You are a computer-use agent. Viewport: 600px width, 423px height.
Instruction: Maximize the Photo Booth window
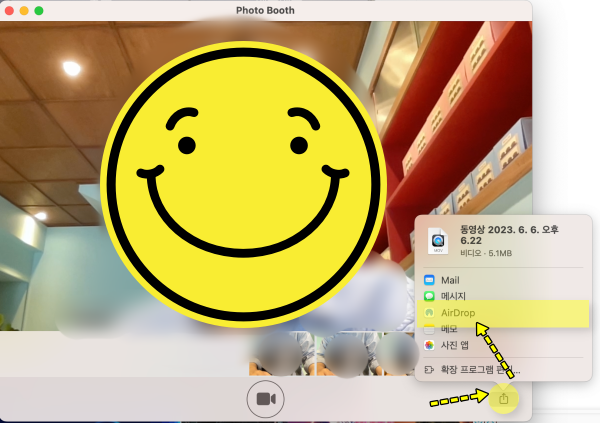tap(39, 11)
